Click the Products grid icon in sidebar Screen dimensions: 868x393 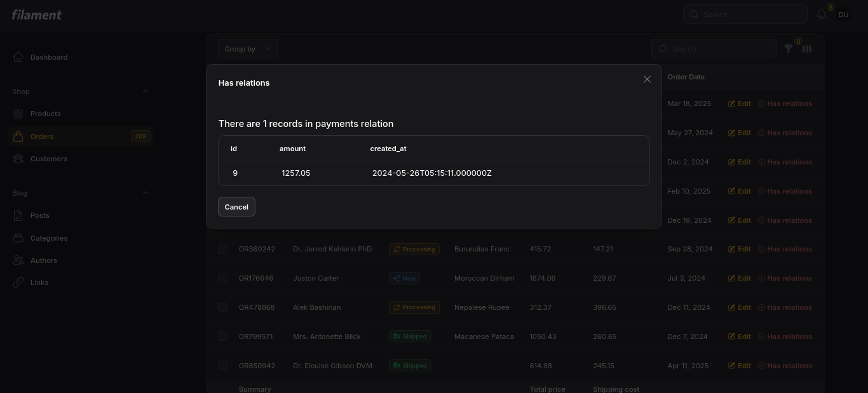coord(18,114)
